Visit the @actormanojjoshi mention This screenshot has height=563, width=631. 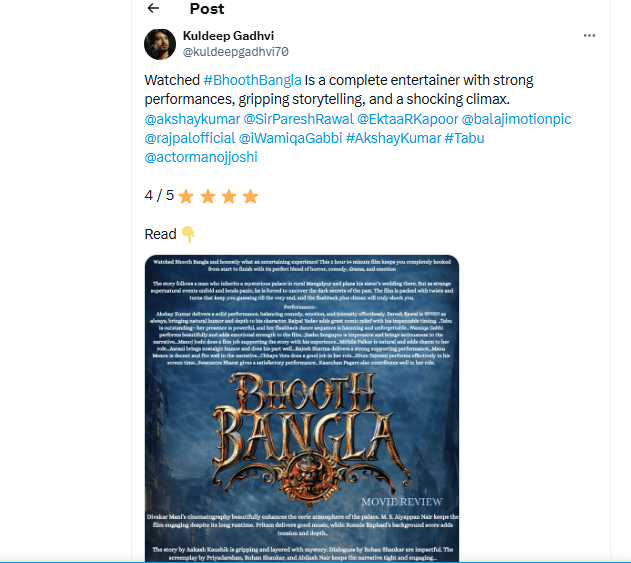coord(202,157)
